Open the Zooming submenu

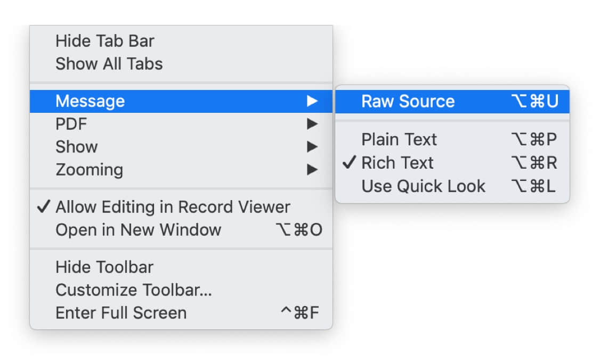pos(181,169)
